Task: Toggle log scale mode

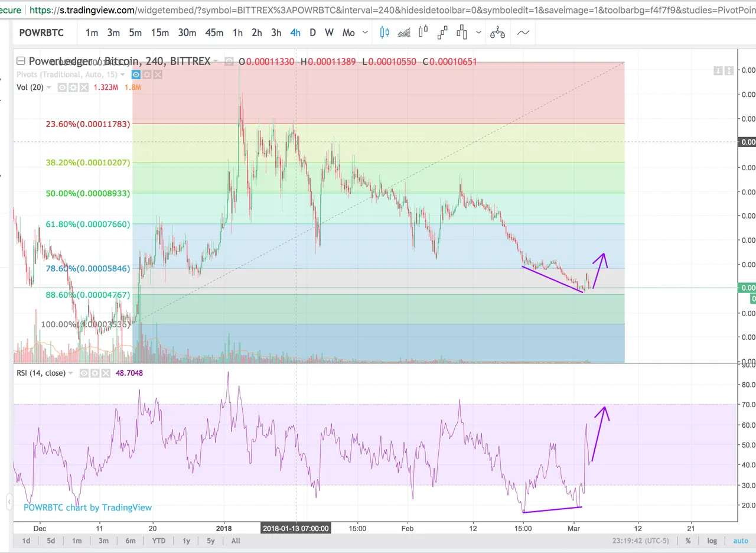Action: coord(712,541)
